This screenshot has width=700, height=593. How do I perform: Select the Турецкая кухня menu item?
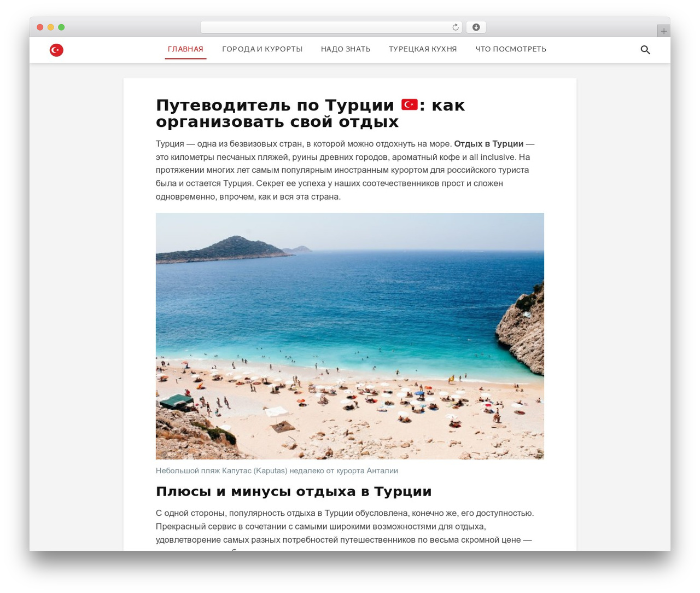(423, 49)
